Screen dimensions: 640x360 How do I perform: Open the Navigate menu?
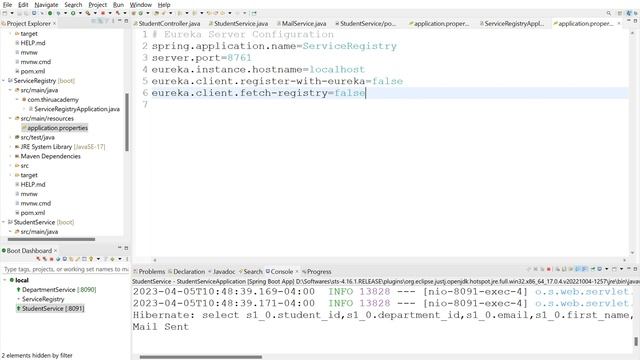(x=46, y=5)
